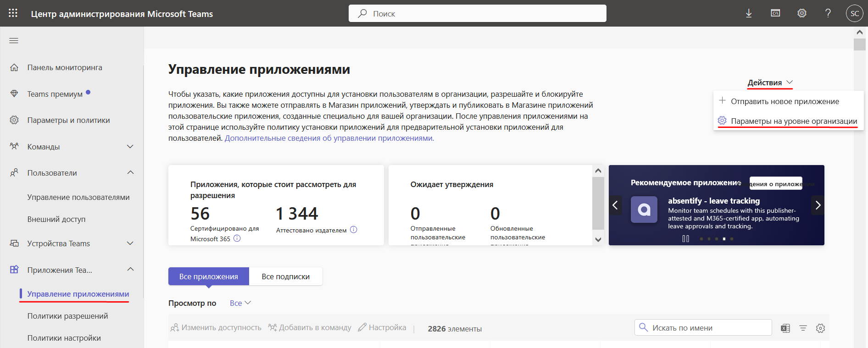Open Параметры и политики in the sidebar
Viewport: 868px width, 348px height.
click(x=69, y=120)
